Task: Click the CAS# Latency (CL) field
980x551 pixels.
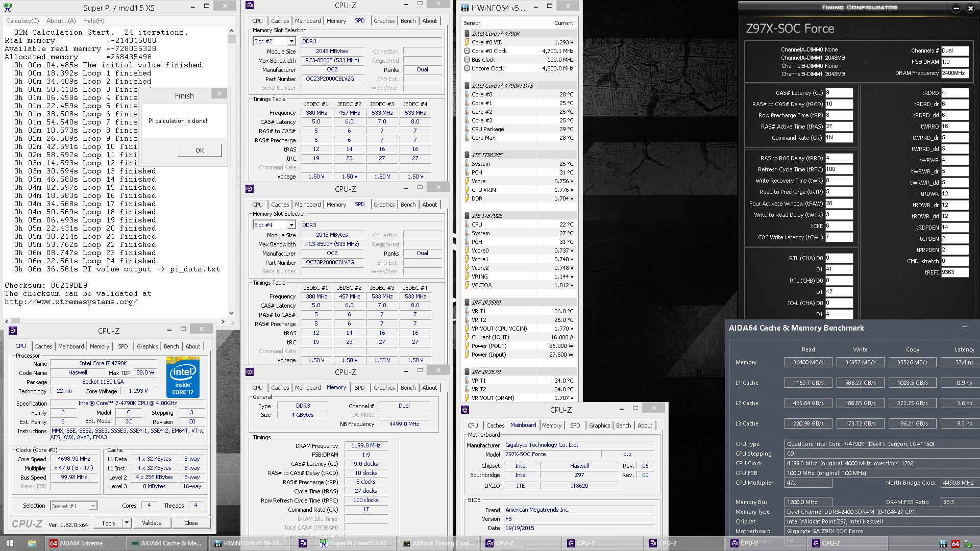Action: point(839,93)
